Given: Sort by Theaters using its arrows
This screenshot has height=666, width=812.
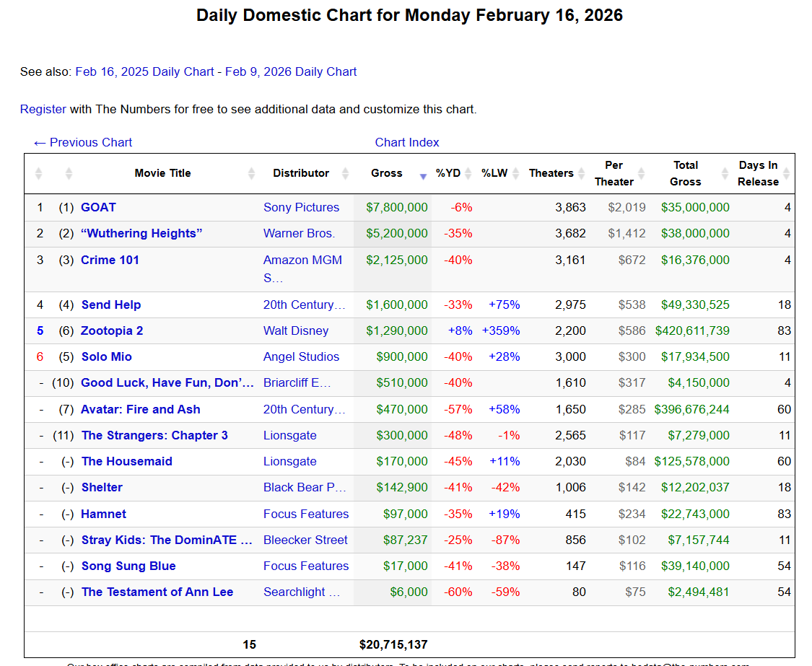Looking at the screenshot, I should 580,174.
